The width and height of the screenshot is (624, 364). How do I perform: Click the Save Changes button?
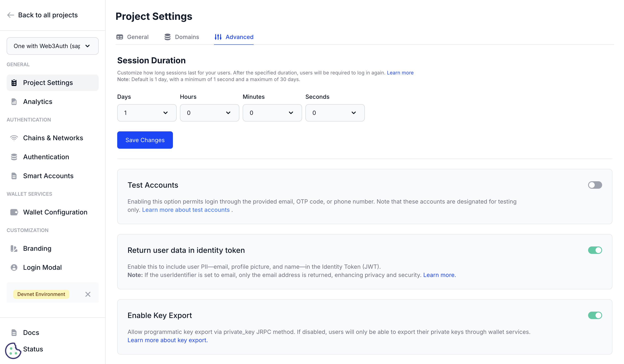click(145, 140)
